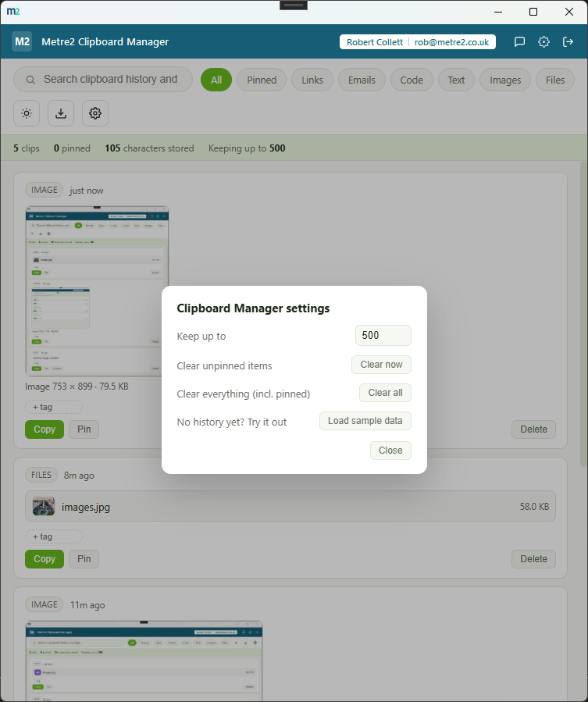Pin the just now image clip

(84, 429)
